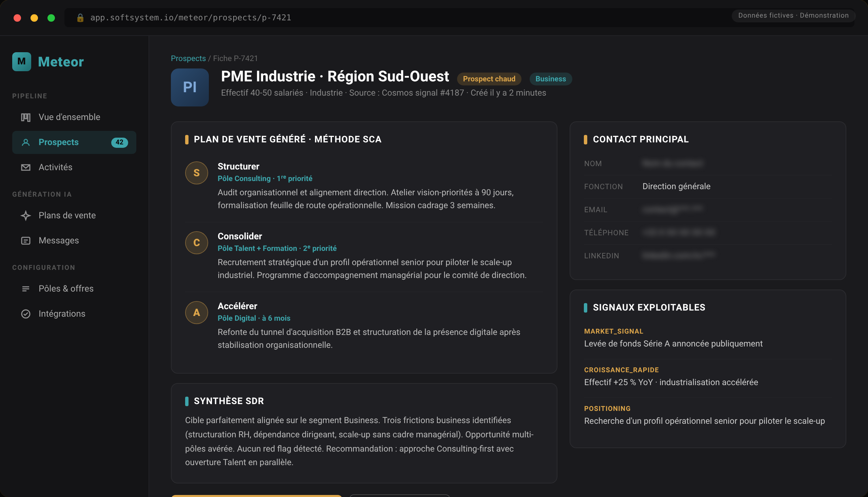This screenshot has width=868, height=497.
Task: Open Pôles & offres configuration
Action: click(74, 289)
